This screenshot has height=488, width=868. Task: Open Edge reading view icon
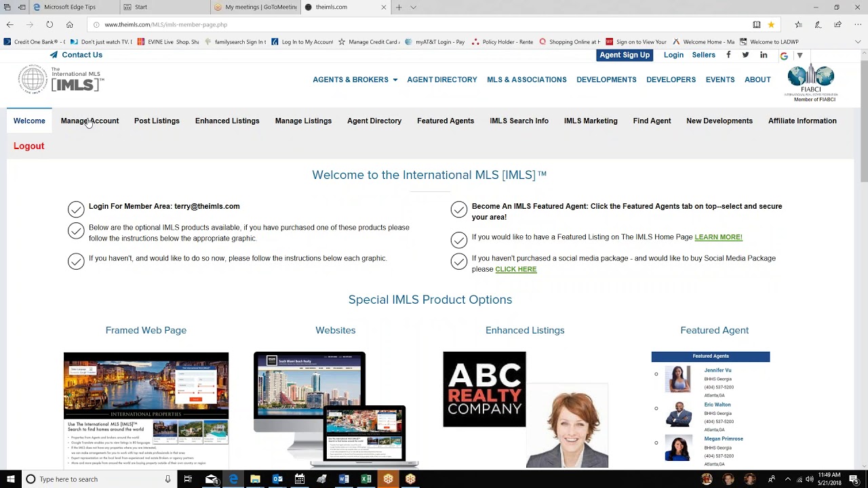pyautogui.click(x=757, y=24)
